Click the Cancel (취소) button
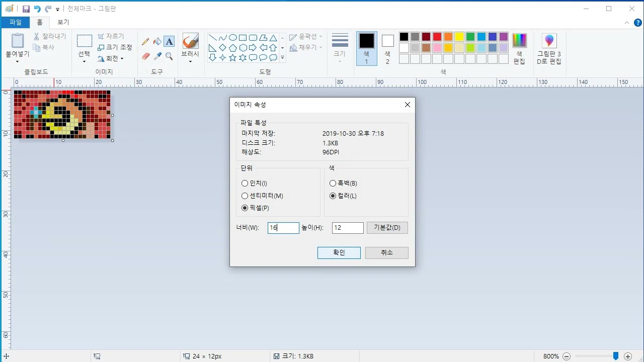This screenshot has width=644, height=362. pyautogui.click(x=387, y=252)
